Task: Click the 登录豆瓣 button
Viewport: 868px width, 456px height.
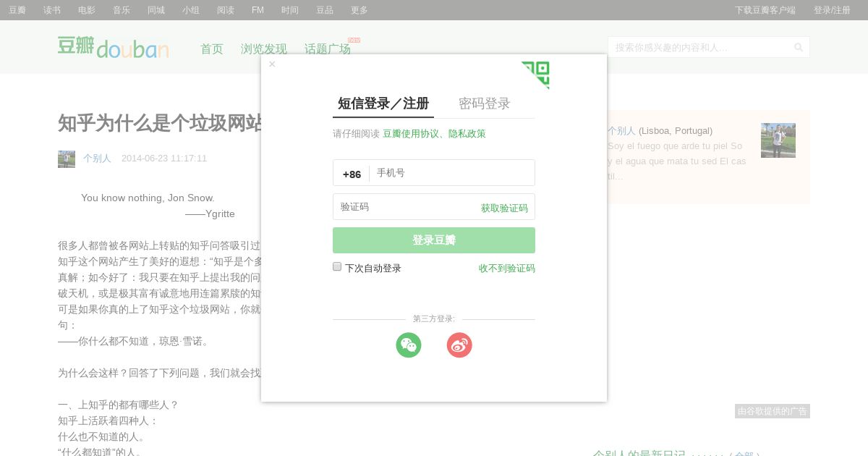Action: (x=434, y=240)
